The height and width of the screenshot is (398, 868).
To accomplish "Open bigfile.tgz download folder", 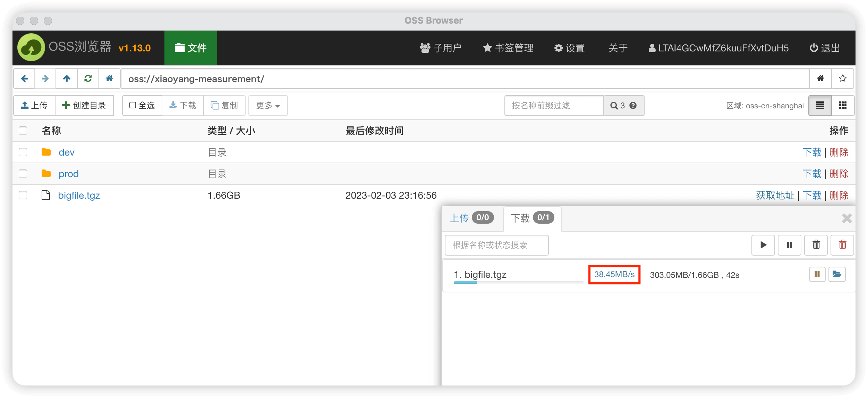I will 837,274.
